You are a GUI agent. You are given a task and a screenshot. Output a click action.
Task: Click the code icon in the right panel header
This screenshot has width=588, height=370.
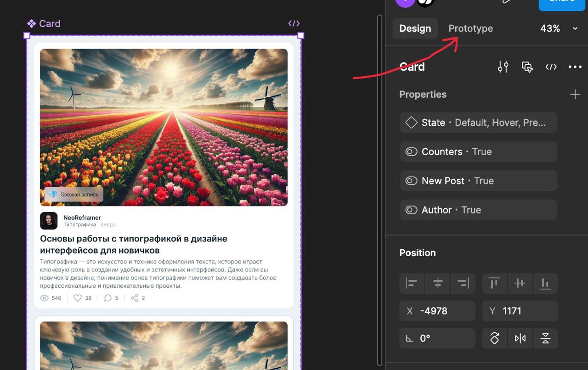pyautogui.click(x=551, y=67)
